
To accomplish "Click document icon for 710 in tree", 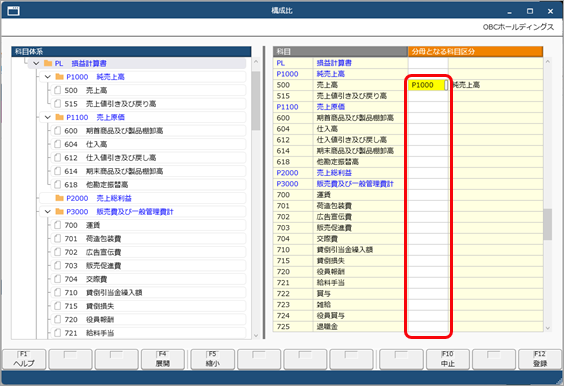I will point(57,292).
